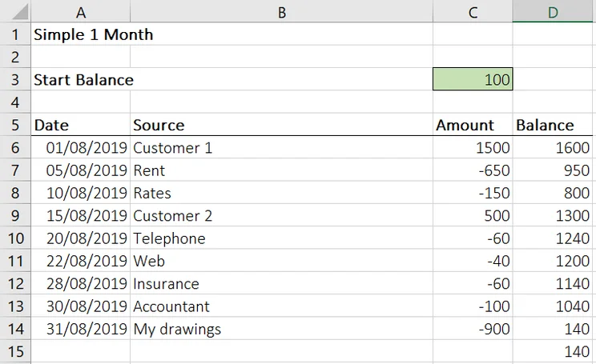Select balance cell 1240
Image resolution: width=596 pixels, height=364 pixels.
[x=553, y=238]
